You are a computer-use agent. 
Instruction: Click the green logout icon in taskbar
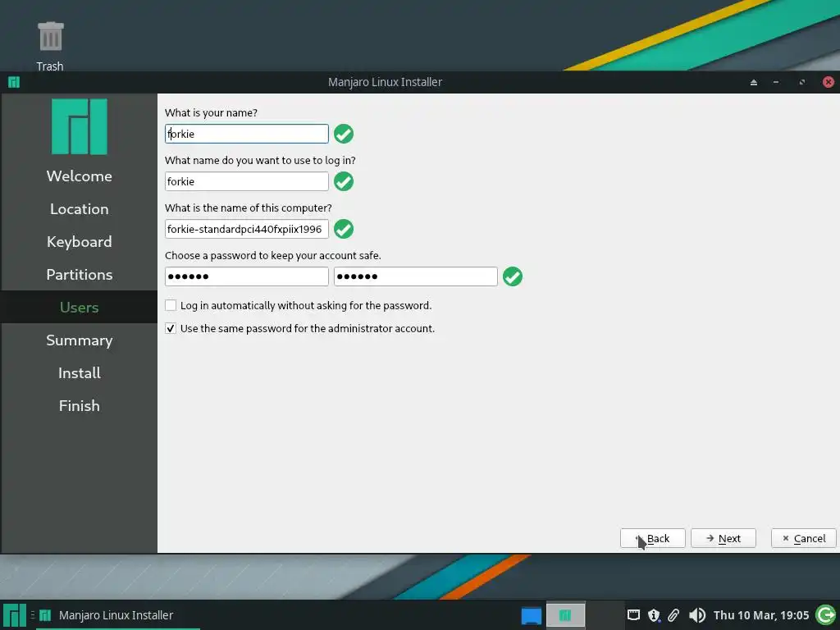pyautogui.click(x=825, y=615)
